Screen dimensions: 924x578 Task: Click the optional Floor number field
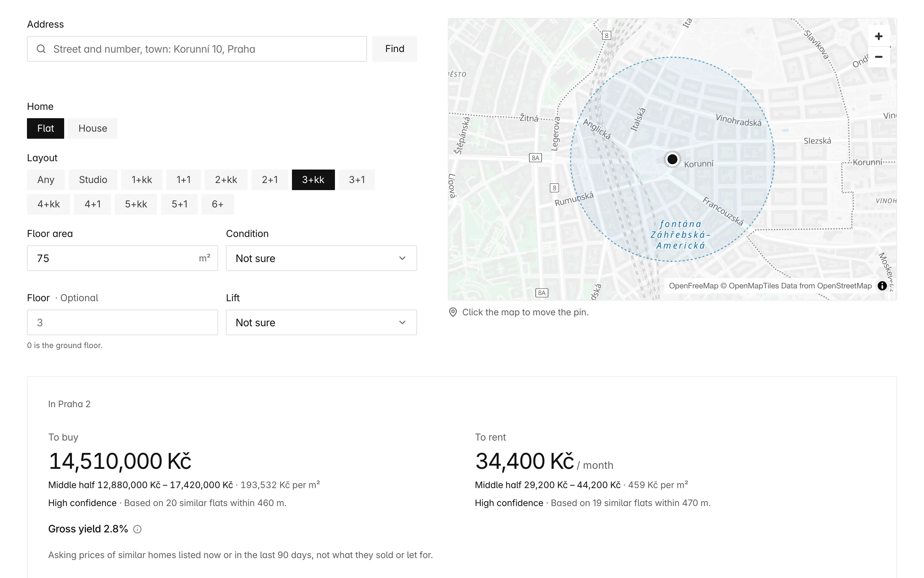coord(122,323)
